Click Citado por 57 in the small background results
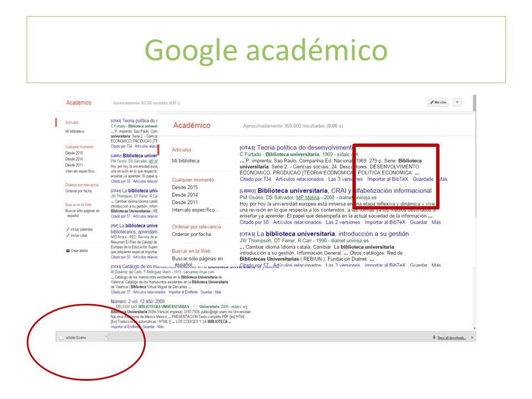Image resolution: width=532 pixels, height=399 pixels. point(120,217)
